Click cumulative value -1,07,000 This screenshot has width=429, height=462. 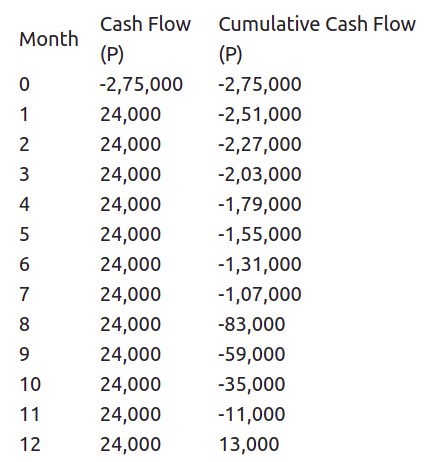pos(260,294)
